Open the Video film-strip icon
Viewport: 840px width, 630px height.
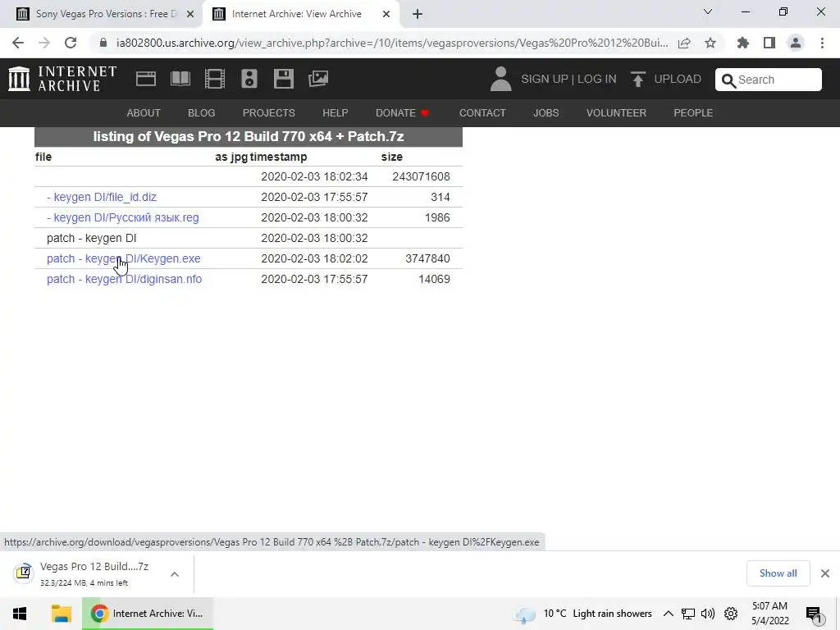215,79
